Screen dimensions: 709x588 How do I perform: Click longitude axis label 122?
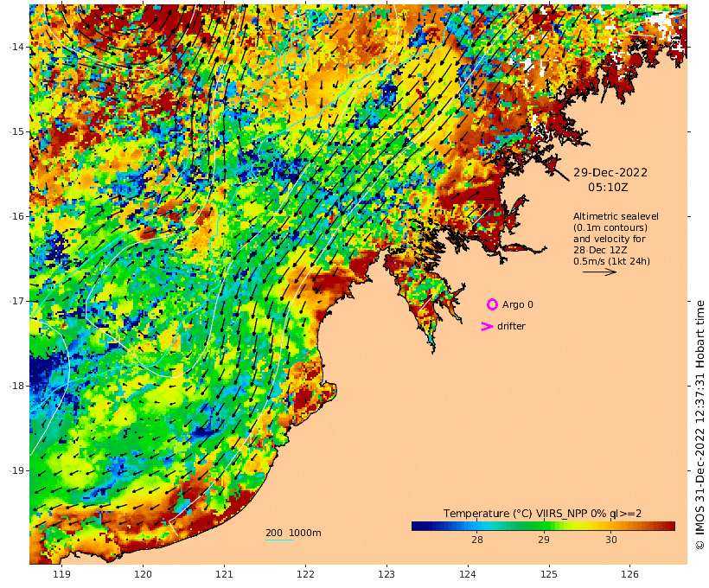coord(306,574)
